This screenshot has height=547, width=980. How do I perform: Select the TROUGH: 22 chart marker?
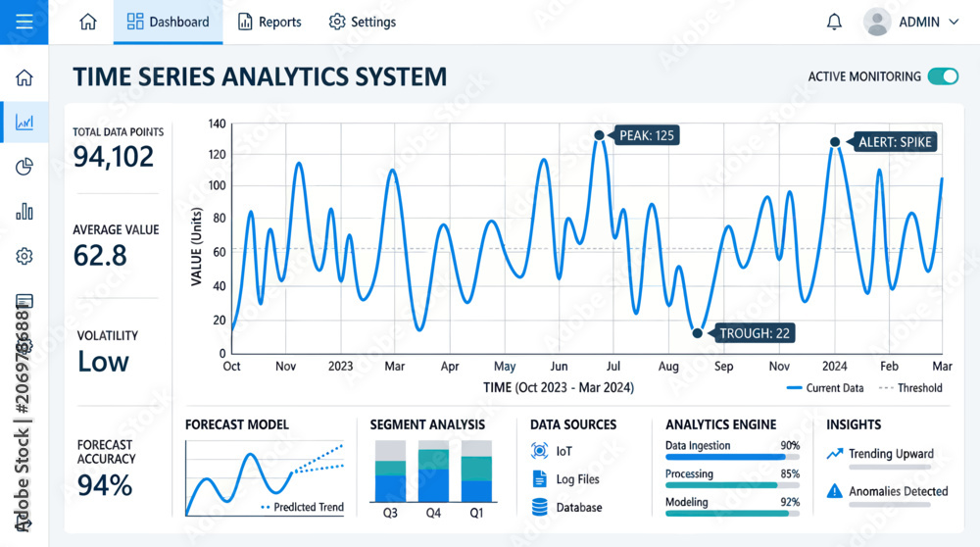coord(698,333)
